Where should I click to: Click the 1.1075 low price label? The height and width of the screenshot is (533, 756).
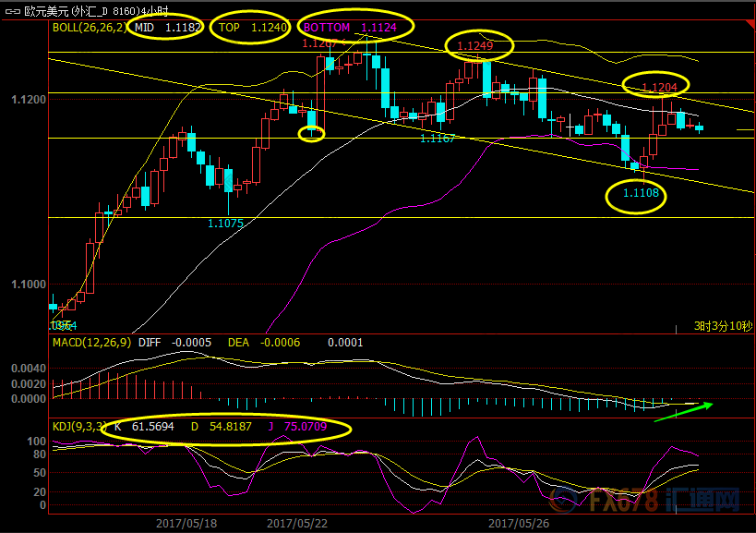coord(225,223)
